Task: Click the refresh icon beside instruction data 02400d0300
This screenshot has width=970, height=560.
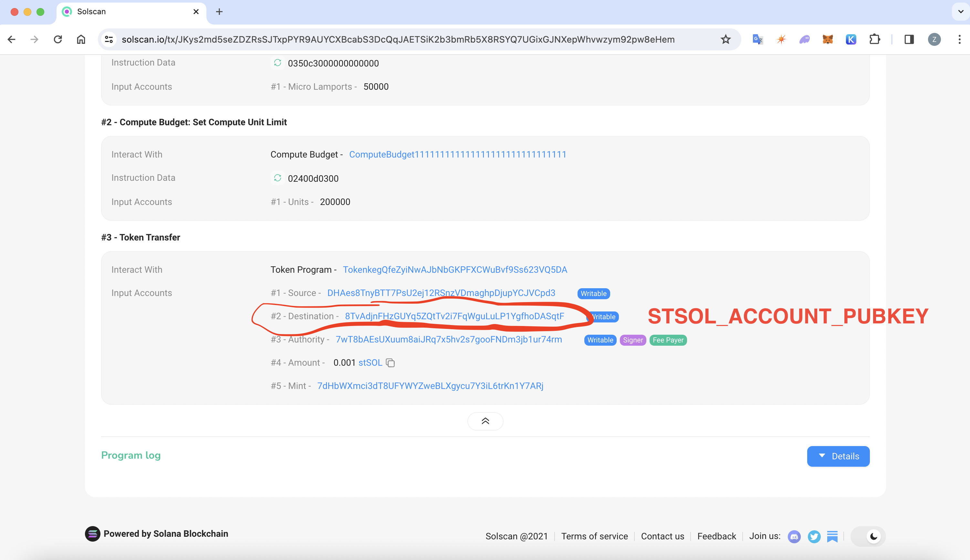Action: pos(278,178)
